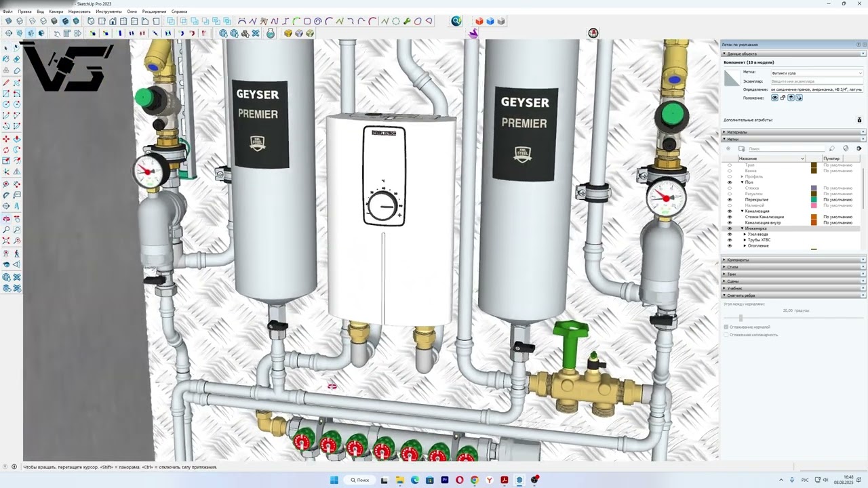Collapse the Инженерка tag folder

[x=742, y=228]
